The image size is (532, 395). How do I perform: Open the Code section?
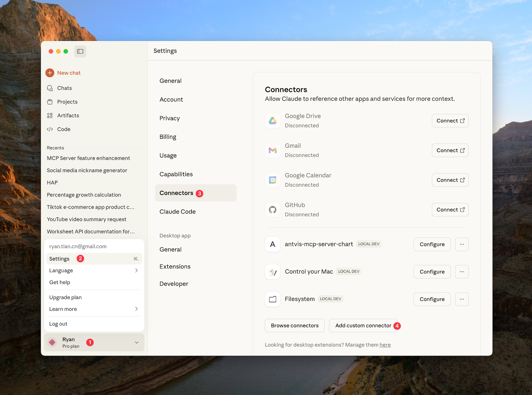(64, 129)
